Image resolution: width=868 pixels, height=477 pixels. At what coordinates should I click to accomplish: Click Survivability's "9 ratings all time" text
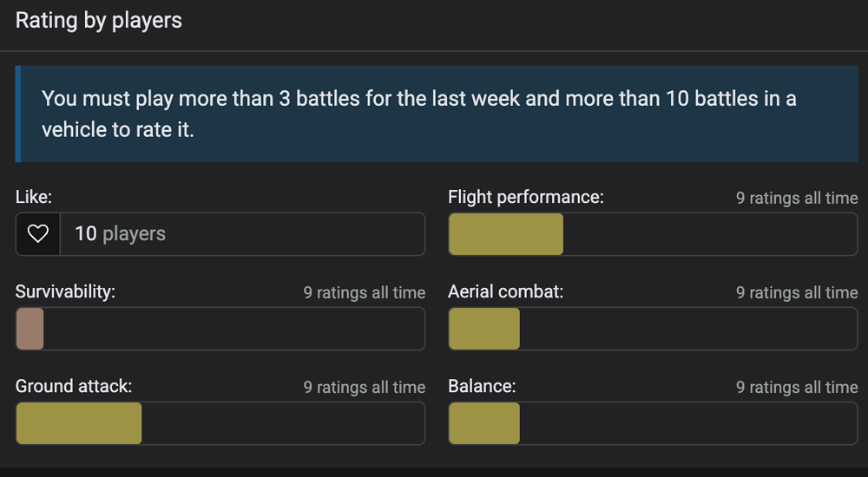pos(365,293)
